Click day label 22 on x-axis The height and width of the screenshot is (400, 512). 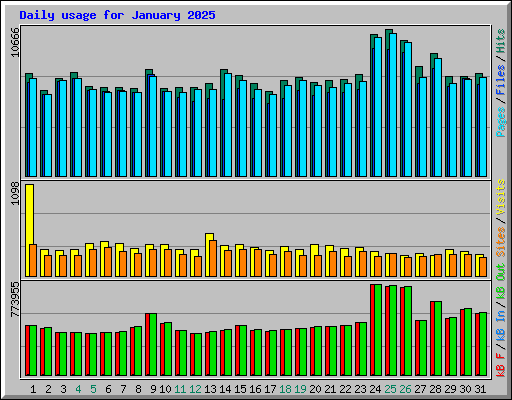(x=345, y=389)
